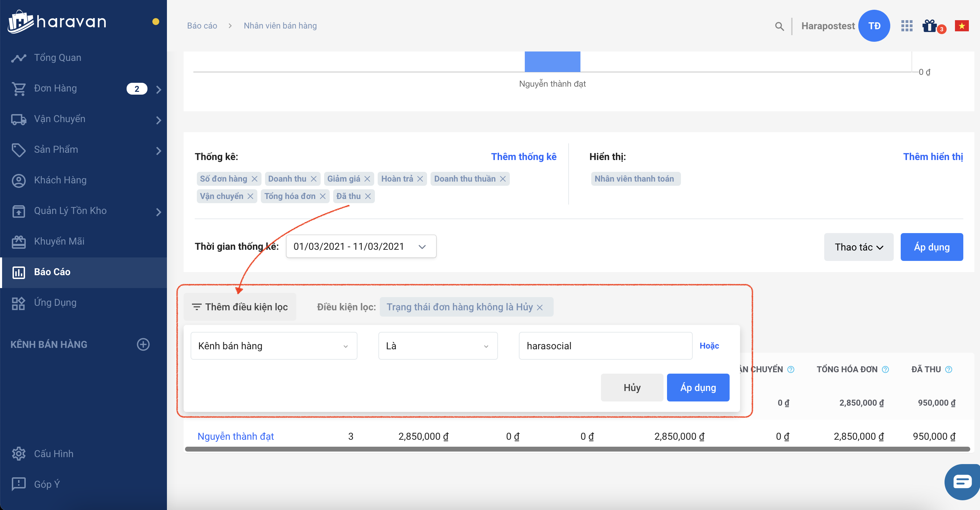Remove the Doanh thu statistic tag
980x510 pixels.
pos(313,179)
